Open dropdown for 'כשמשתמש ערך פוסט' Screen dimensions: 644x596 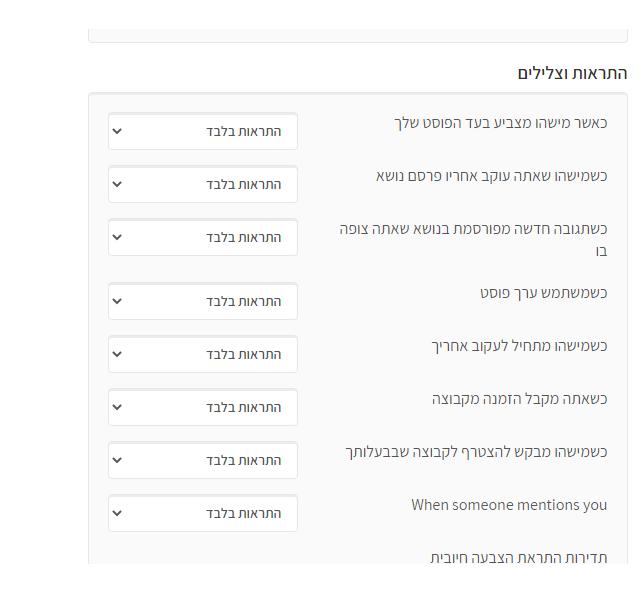203,301
